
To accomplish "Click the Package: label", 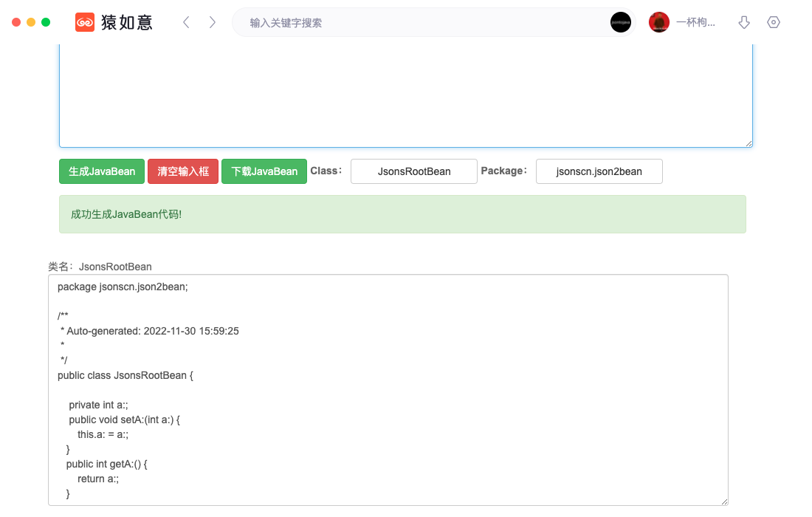I will [x=503, y=171].
